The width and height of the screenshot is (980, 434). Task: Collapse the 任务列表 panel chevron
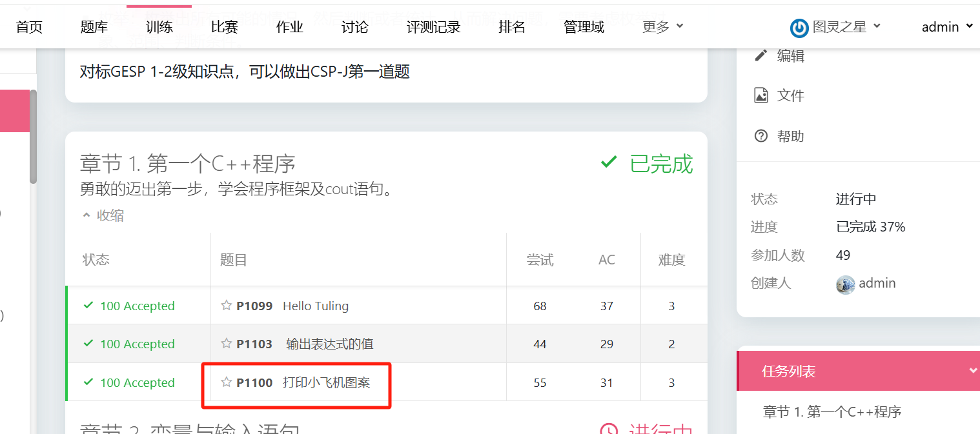[974, 371]
